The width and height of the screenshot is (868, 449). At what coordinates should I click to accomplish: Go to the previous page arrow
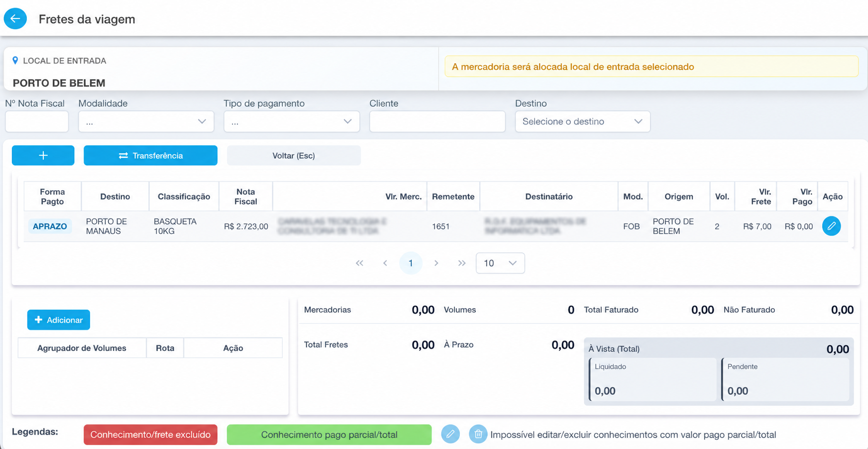(385, 263)
